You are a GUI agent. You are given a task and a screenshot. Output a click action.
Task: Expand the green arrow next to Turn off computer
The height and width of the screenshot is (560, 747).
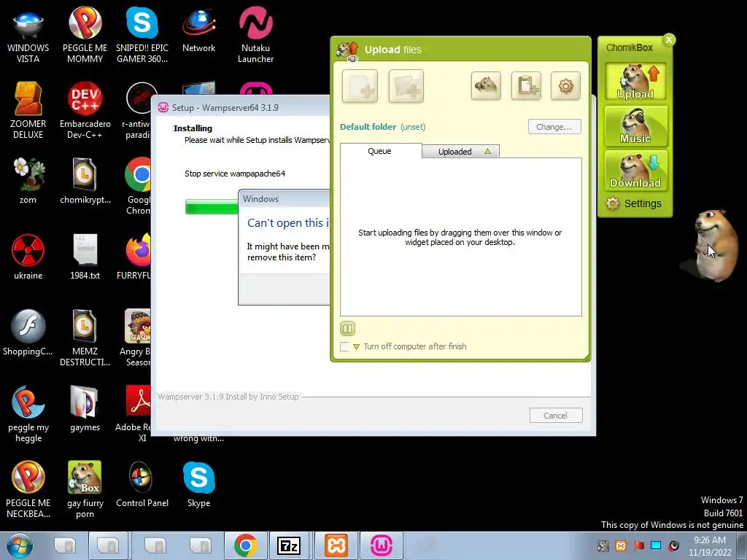tap(356, 347)
